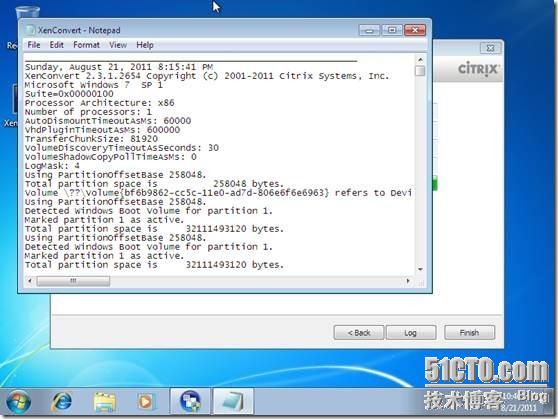Click the 'Processor Architecture: x86' line
This screenshot has height=419, width=558.
click(x=99, y=103)
